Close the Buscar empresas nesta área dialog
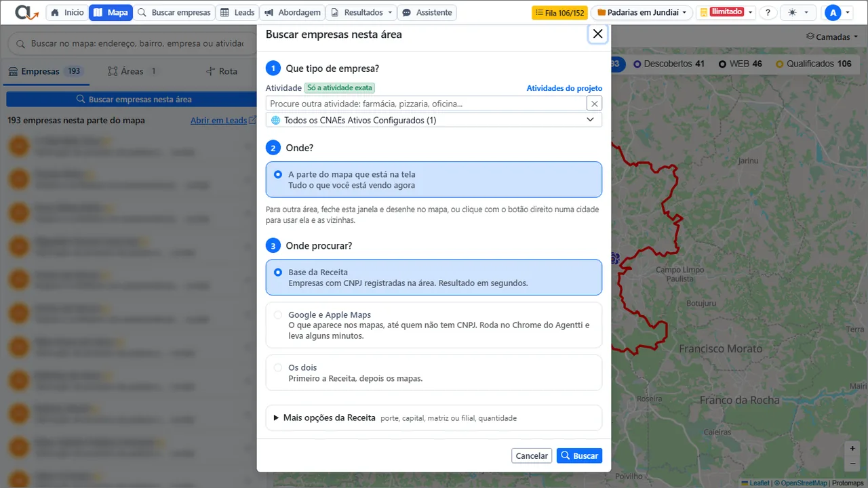The height and width of the screenshot is (488, 868). point(597,34)
